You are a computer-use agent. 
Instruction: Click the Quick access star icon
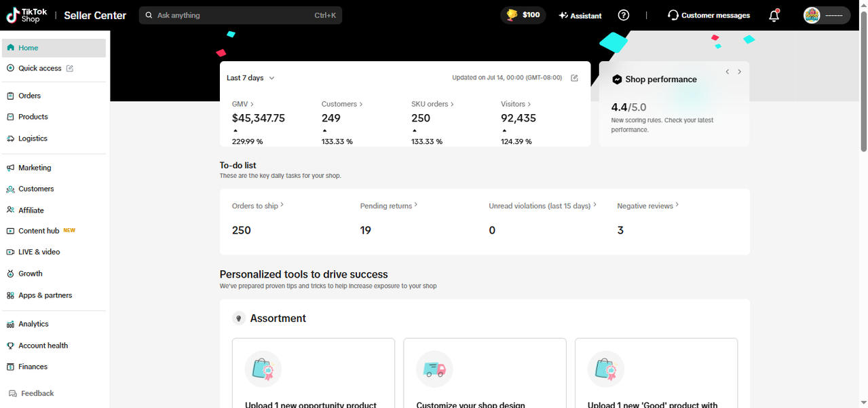[10, 69]
